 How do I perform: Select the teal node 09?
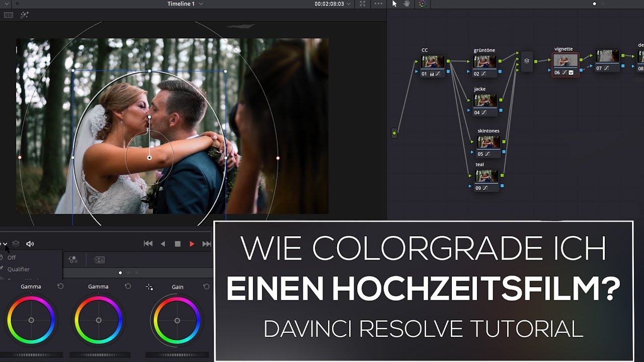point(487,180)
